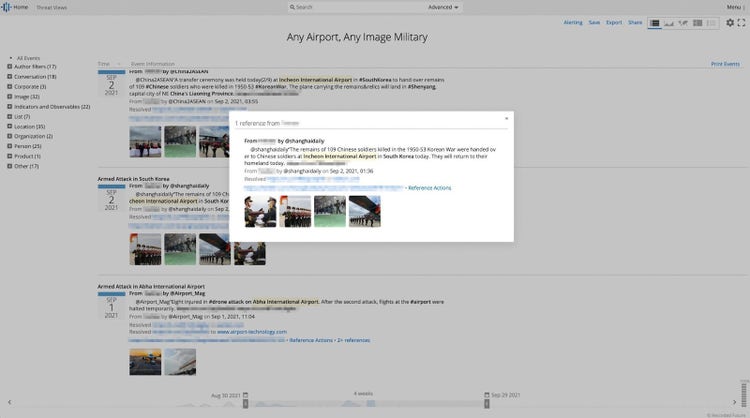Click the Sep 29 2021 end-date calendar icon
750x418 pixels.
[486, 395]
